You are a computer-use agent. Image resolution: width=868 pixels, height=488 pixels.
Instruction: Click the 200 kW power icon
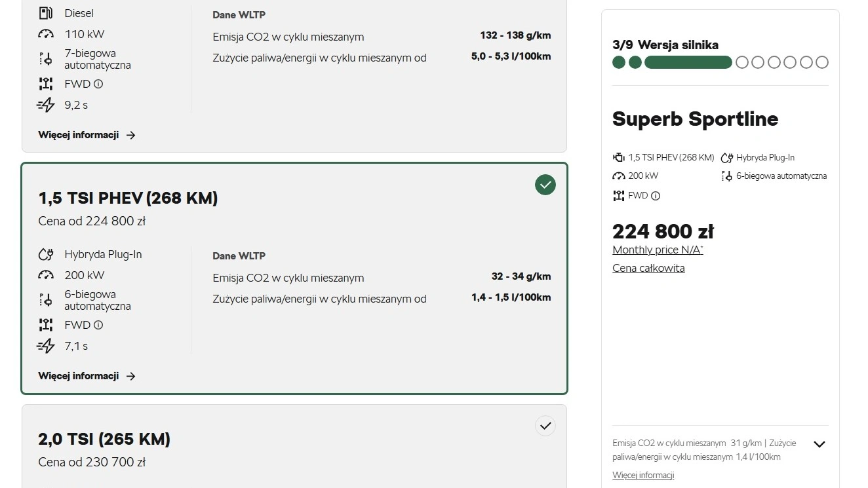tap(46, 275)
